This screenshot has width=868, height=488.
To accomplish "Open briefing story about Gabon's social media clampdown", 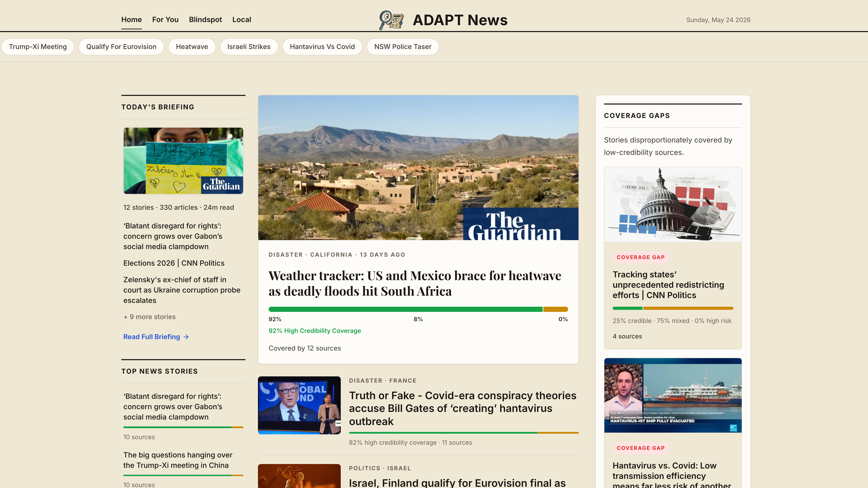I will tap(173, 236).
